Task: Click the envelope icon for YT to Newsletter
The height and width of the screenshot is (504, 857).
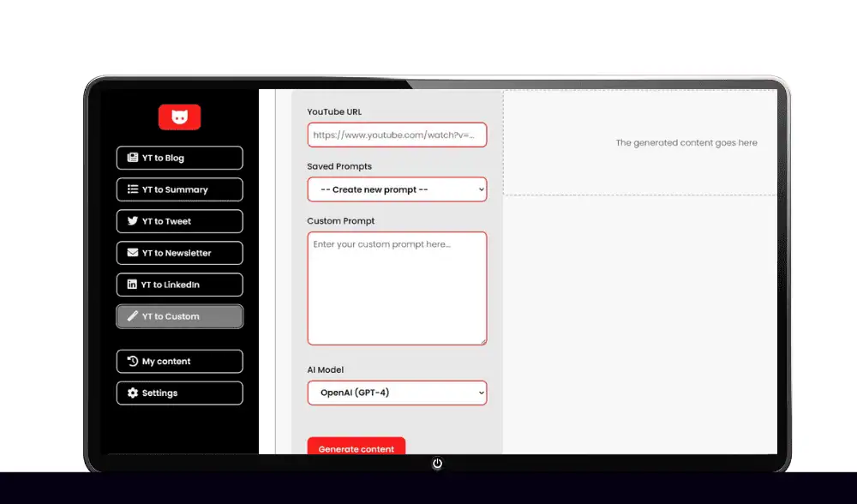Action: [x=133, y=253]
